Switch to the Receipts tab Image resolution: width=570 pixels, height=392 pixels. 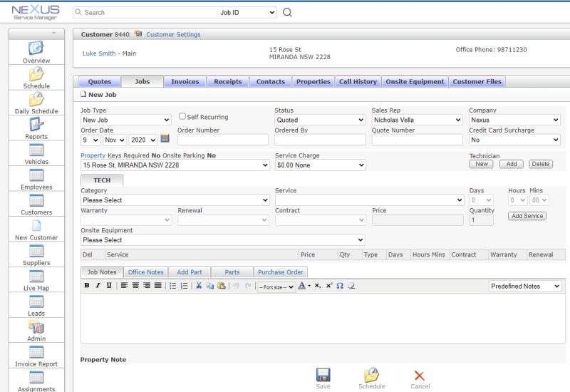(227, 82)
